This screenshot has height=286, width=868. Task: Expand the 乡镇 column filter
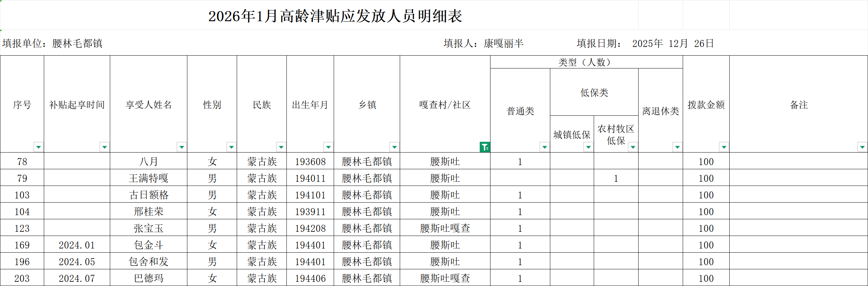(x=394, y=147)
